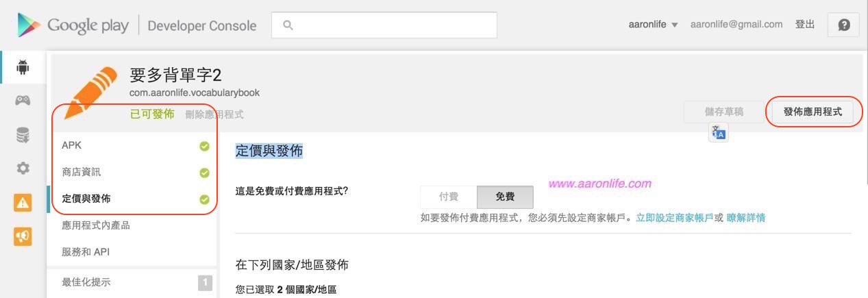Image resolution: width=868 pixels, height=298 pixels.
Task: Click the Google Play logo
Action: tap(74, 25)
